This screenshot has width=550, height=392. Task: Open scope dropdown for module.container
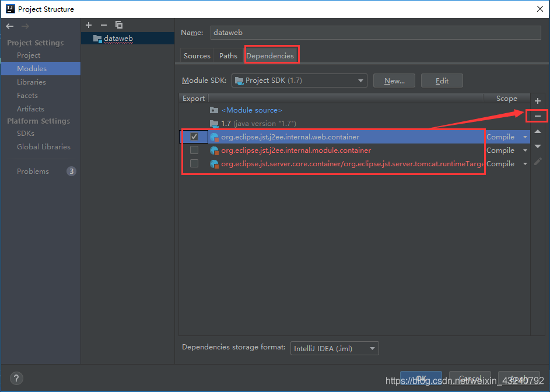click(x=525, y=150)
